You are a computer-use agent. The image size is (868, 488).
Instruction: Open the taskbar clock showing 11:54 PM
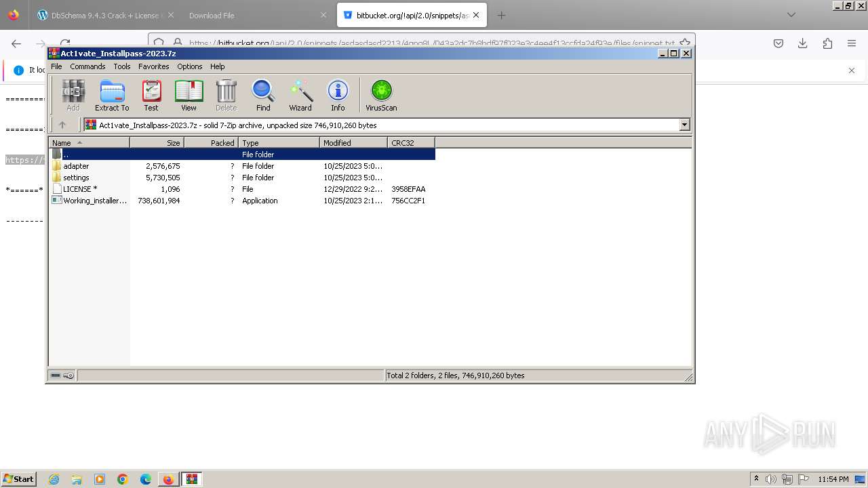point(833,479)
